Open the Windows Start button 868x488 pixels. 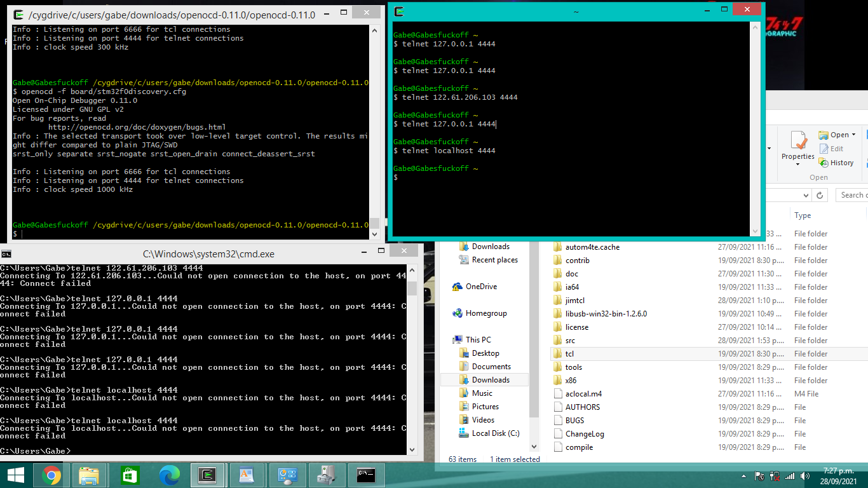(x=15, y=475)
